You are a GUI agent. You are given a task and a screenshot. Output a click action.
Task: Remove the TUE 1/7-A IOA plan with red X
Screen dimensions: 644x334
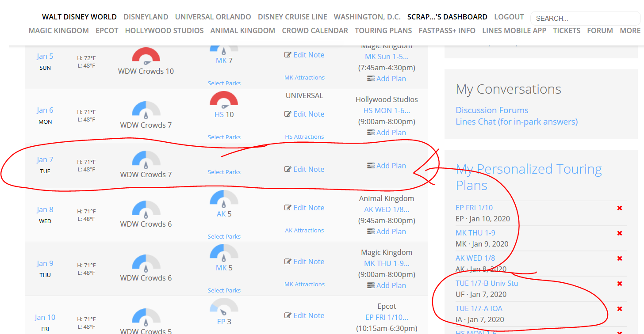tap(620, 309)
